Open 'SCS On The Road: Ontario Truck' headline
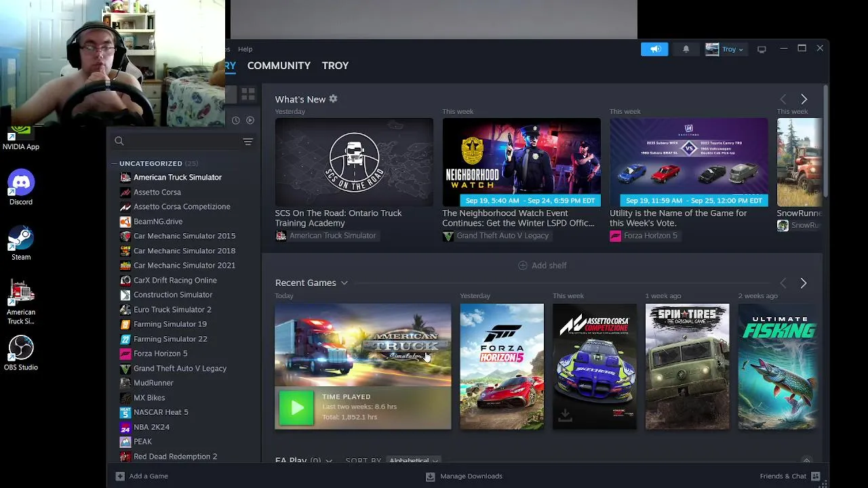Screen dimensions: 868x488 (x=338, y=218)
